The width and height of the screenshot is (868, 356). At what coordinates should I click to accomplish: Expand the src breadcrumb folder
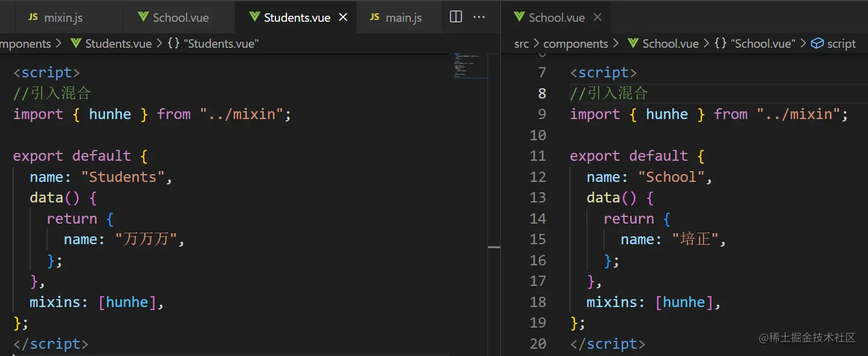click(x=521, y=44)
